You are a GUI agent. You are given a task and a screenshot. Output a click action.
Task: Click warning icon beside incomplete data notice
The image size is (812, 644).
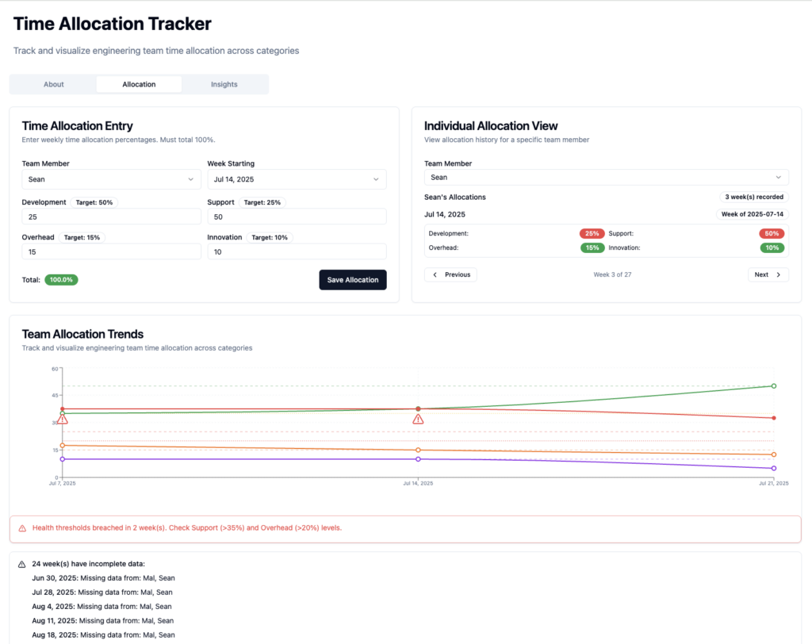(22, 564)
